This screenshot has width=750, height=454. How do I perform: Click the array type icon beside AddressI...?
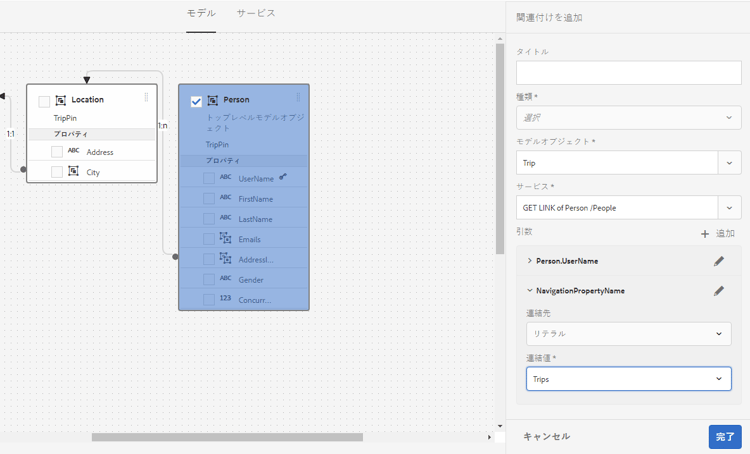point(225,258)
